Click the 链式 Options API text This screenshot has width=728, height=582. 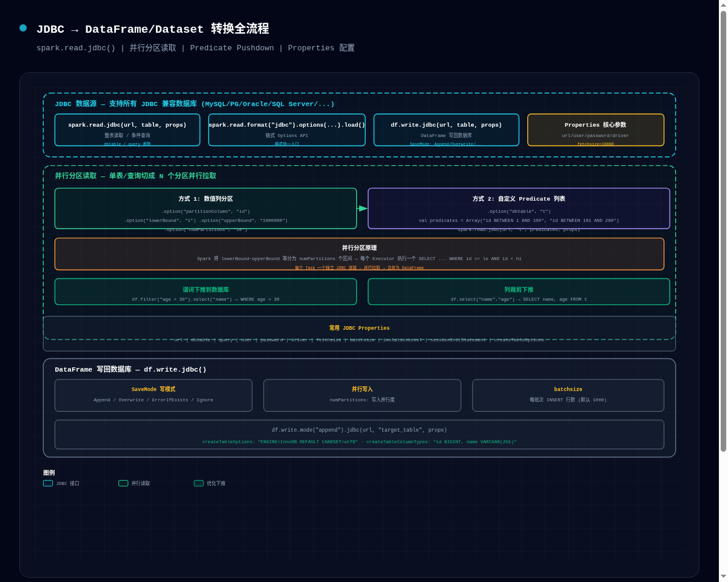287,136
